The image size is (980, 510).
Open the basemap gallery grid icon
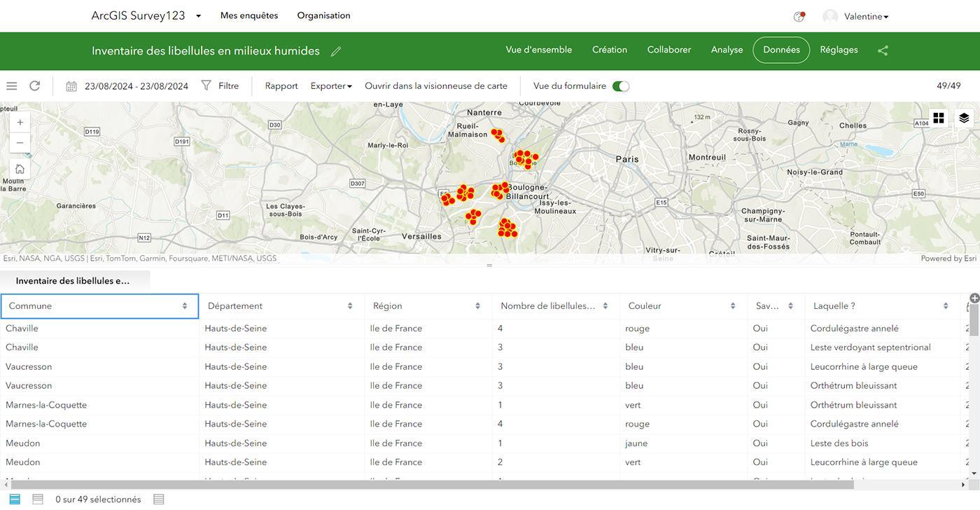[x=939, y=118]
